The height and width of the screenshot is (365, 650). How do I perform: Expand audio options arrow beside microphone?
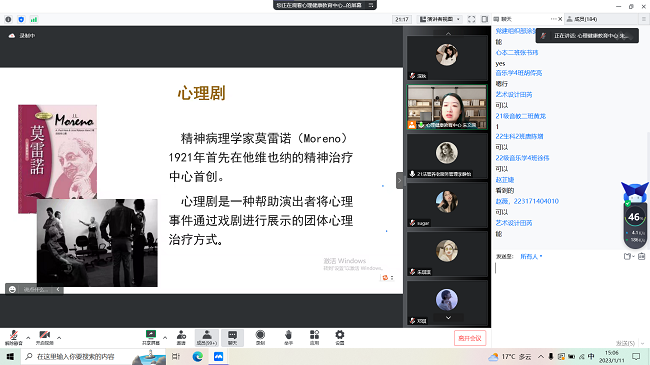tap(28, 338)
